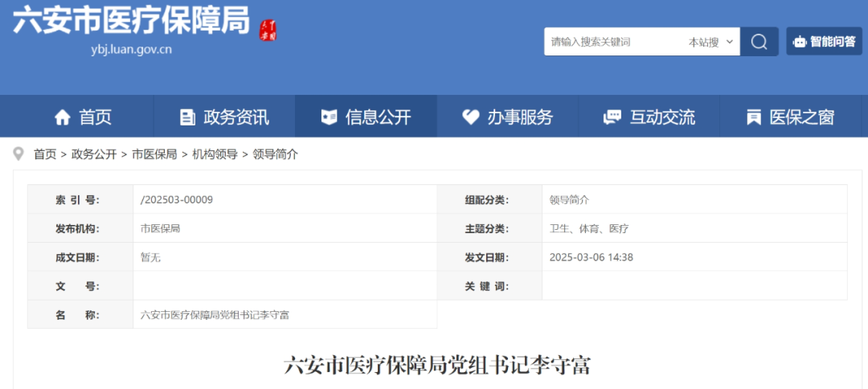The height and width of the screenshot is (389, 868).
Task: Open the 智能问答 robot assistant
Action: coord(824,42)
